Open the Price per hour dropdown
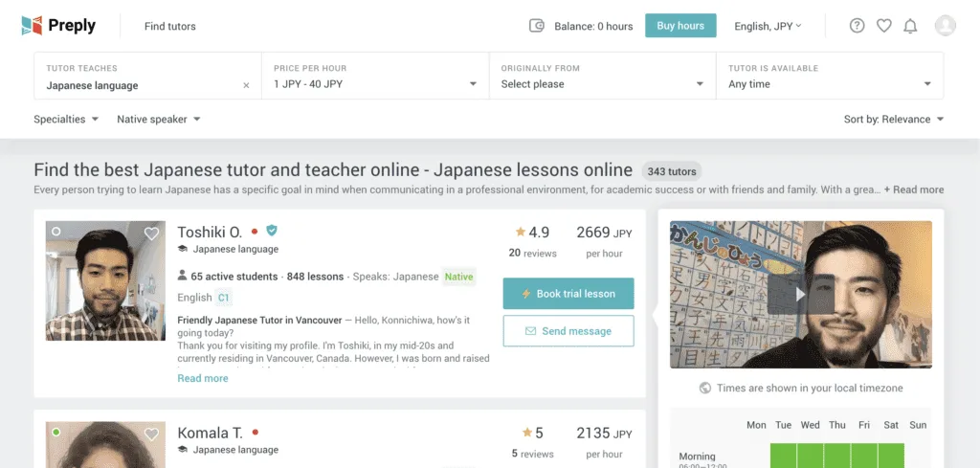 (375, 77)
